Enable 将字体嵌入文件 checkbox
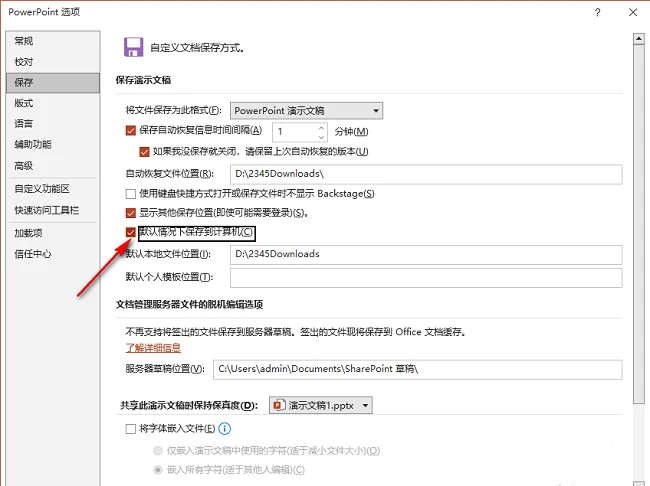Viewport: 650px width, 486px height. [x=131, y=428]
